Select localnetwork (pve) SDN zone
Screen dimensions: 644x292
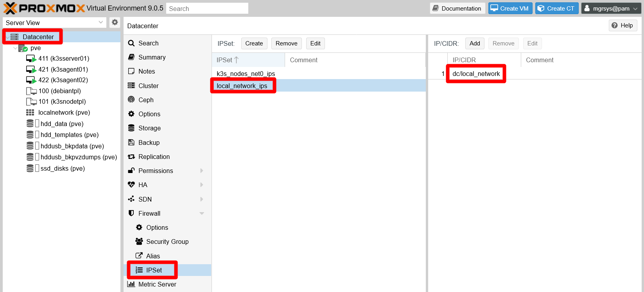coord(64,112)
